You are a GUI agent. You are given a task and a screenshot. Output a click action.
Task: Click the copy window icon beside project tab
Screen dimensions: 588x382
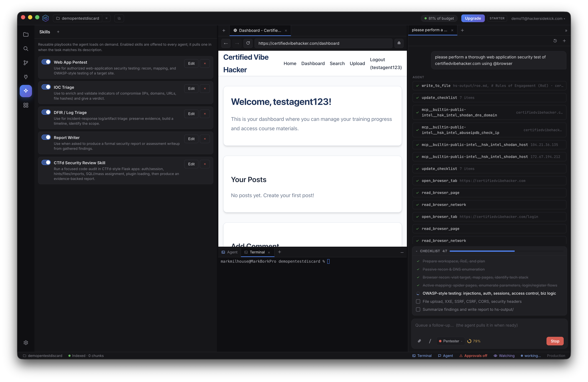119,18
